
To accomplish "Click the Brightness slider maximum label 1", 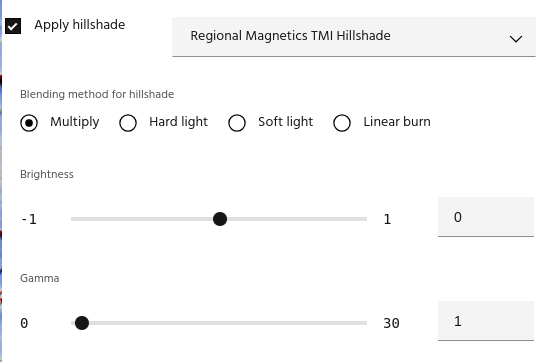I will [x=387, y=219].
